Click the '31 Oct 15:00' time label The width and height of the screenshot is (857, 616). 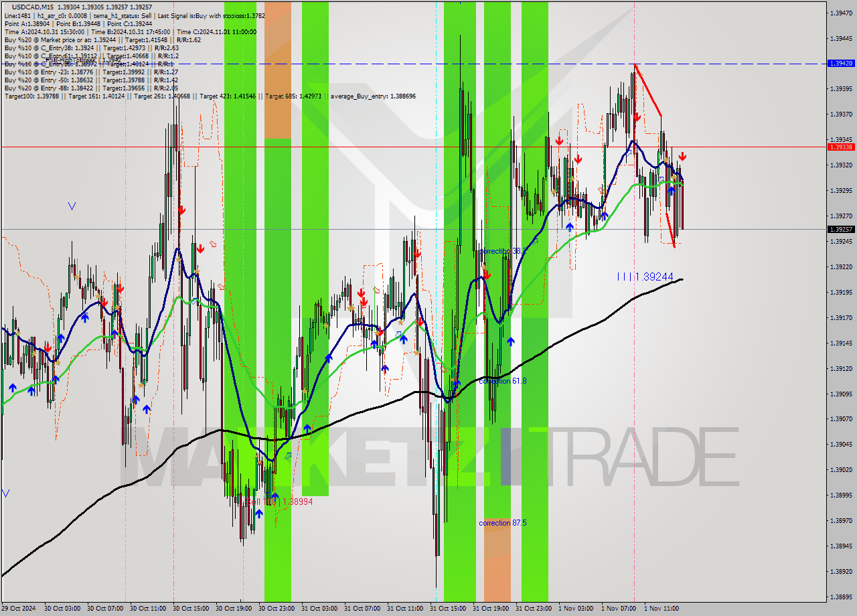[x=448, y=609]
